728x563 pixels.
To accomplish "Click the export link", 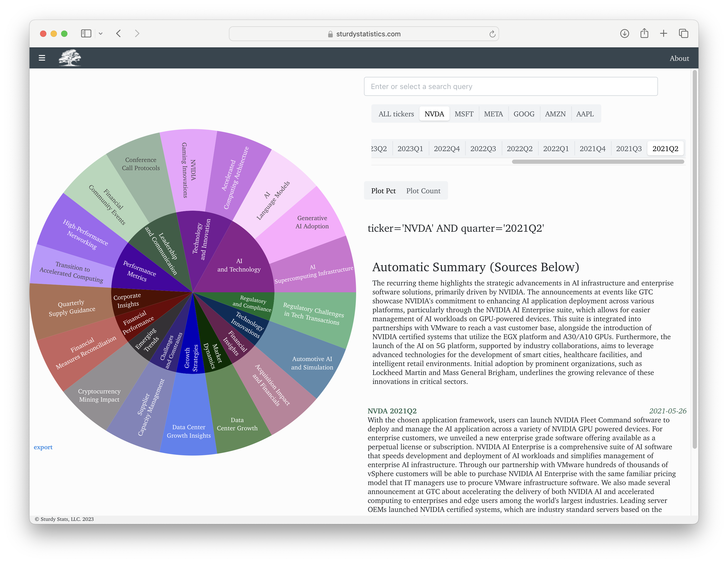I will (43, 447).
